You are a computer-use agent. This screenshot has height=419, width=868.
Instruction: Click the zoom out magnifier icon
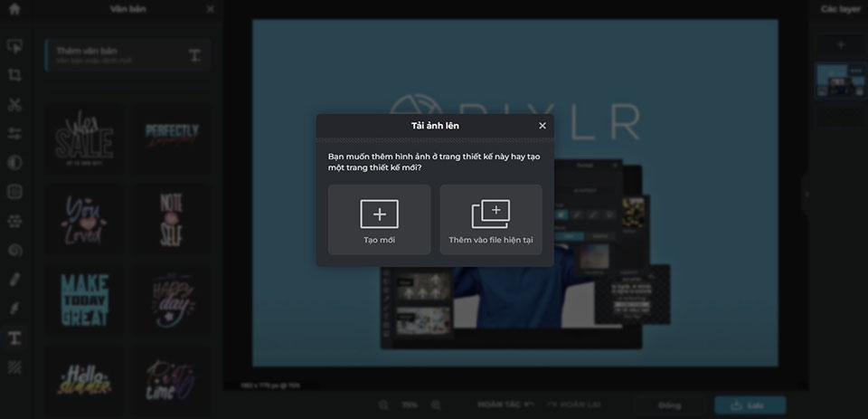tap(383, 405)
